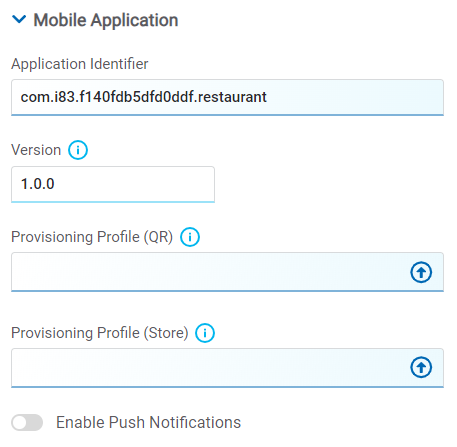
Task: Select the Provisioning Profile (Store) field
Action: click(227, 368)
